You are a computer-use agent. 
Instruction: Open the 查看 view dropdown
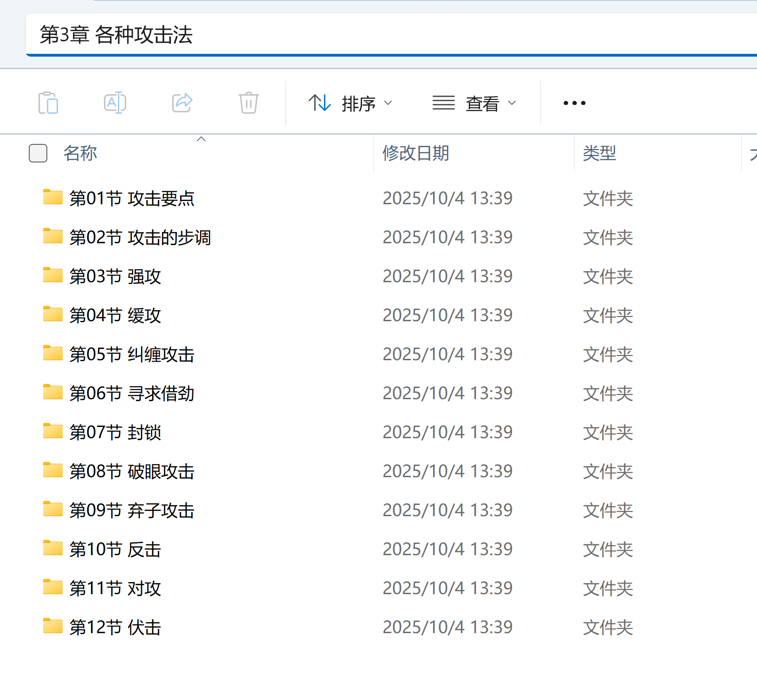[x=474, y=103]
